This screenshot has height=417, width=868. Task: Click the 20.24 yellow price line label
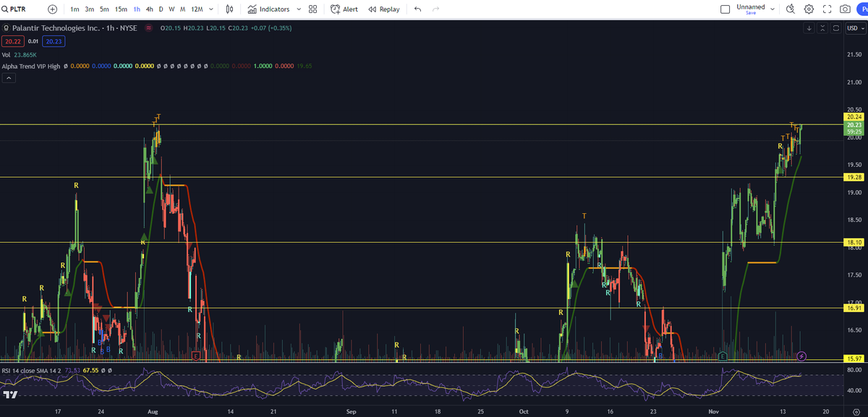click(854, 117)
